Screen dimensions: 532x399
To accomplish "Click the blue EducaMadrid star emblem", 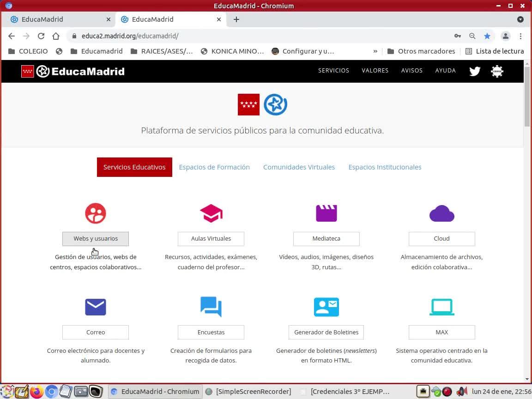I will [x=276, y=104].
